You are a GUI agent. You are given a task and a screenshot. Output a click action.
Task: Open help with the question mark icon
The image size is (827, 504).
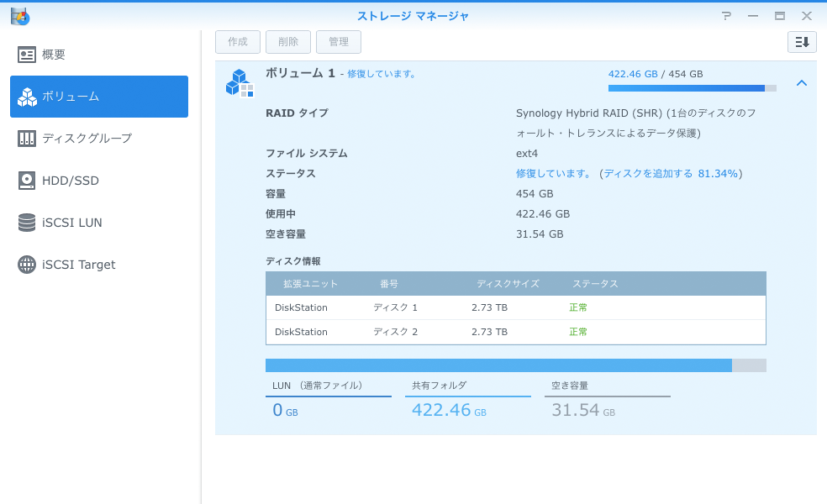(x=727, y=16)
